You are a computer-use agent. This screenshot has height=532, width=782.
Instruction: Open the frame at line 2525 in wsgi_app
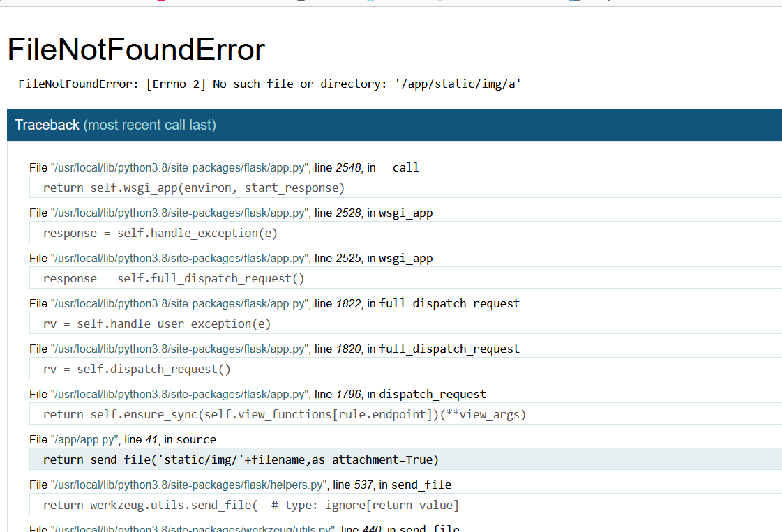(x=231, y=258)
